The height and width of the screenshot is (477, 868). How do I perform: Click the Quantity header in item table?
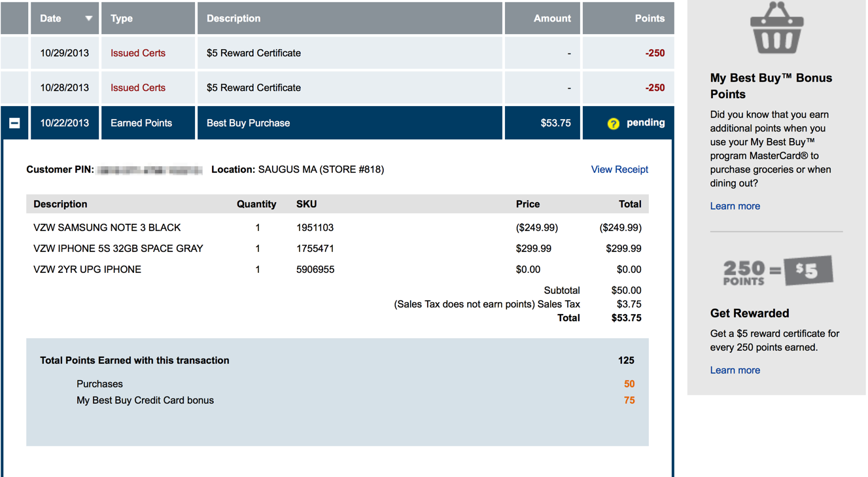(x=256, y=204)
